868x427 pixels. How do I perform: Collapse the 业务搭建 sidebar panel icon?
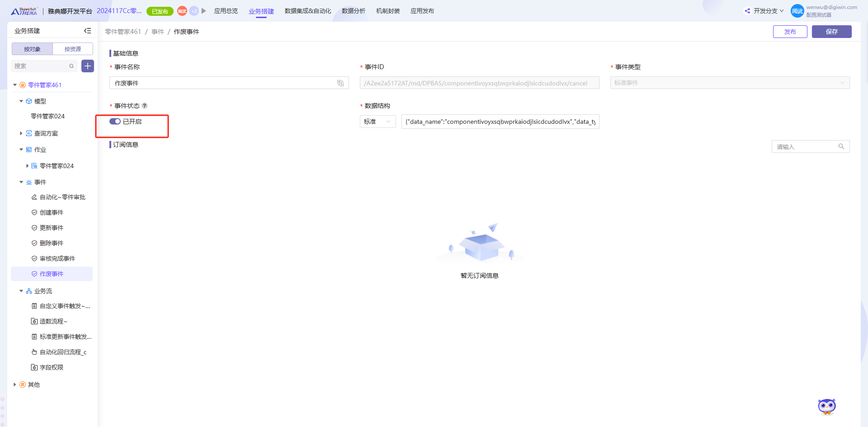click(88, 31)
